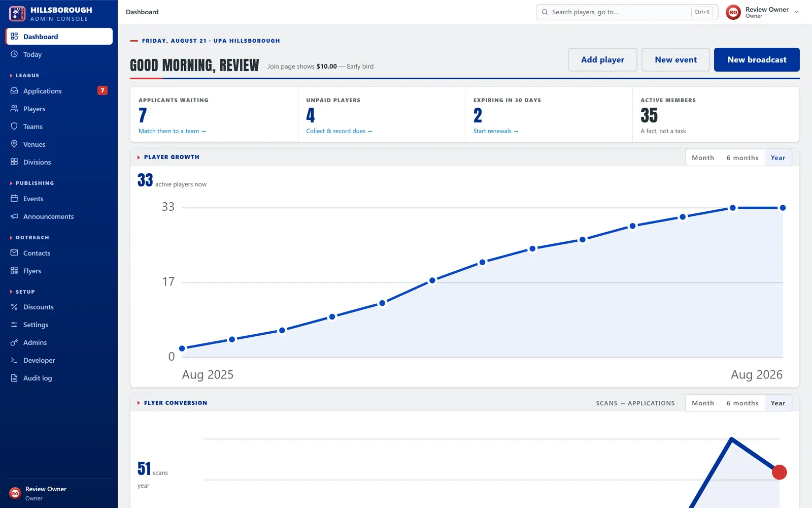This screenshot has width=812, height=508.
Task: Click the Add player button
Action: click(602, 60)
